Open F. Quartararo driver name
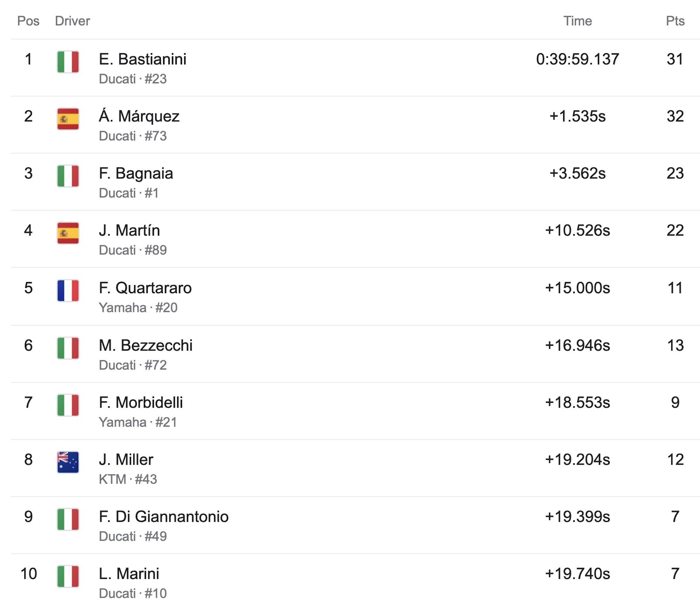 pyautogui.click(x=145, y=288)
